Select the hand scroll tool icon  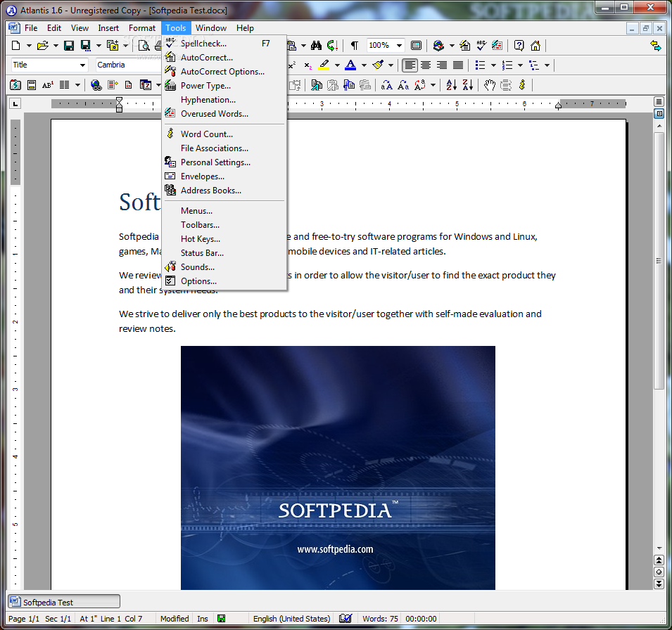490,85
